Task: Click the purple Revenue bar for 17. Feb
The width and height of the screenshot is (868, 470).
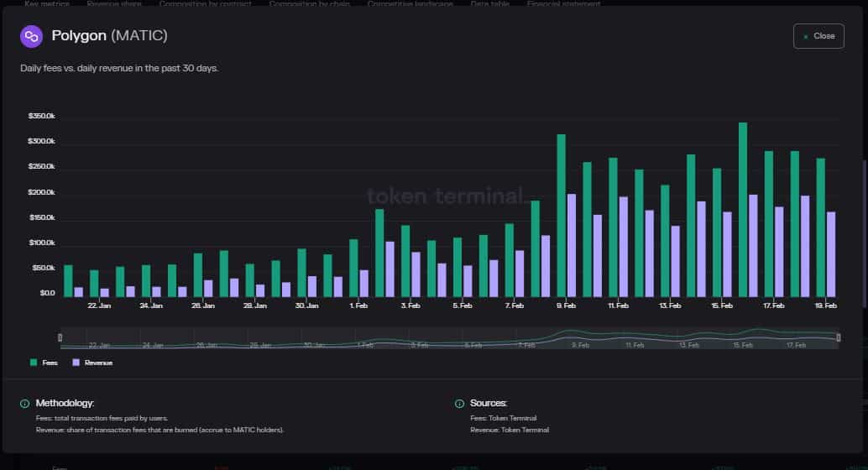Action: pos(779,252)
